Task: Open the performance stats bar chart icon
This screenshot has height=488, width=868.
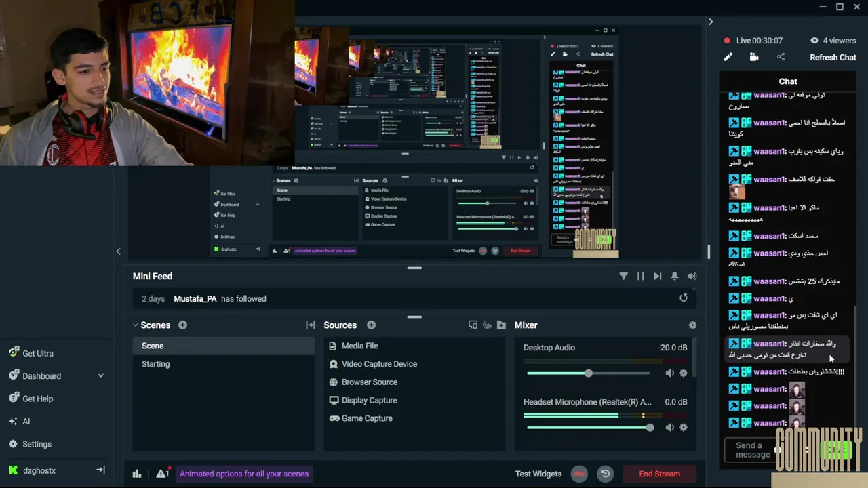Action: 137,474
